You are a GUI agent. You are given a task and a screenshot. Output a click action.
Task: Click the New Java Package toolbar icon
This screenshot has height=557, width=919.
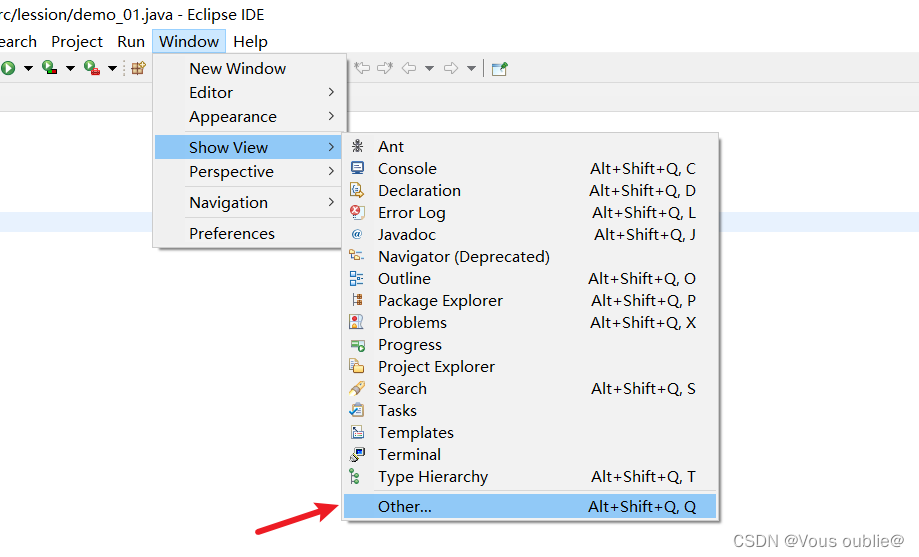pyautogui.click(x=138, y=68)
